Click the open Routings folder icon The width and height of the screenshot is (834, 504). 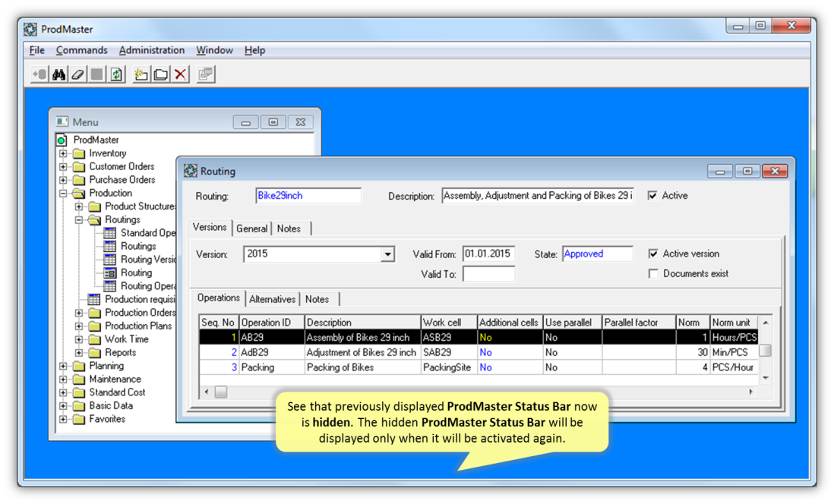click(95, 220)
